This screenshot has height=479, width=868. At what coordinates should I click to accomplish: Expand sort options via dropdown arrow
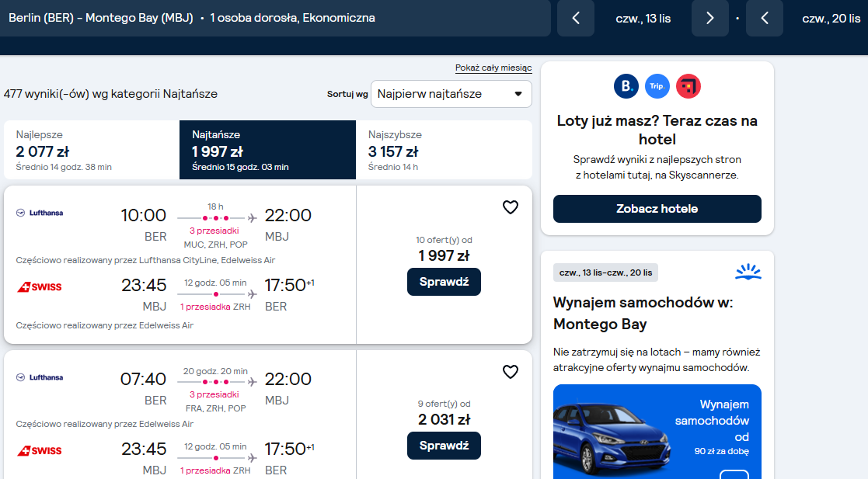point(518,94)
